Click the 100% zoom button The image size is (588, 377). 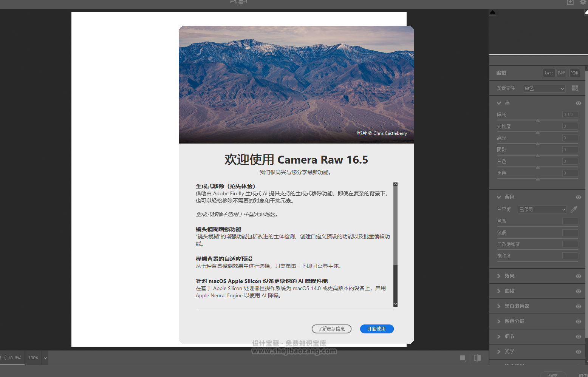point(33,358)
